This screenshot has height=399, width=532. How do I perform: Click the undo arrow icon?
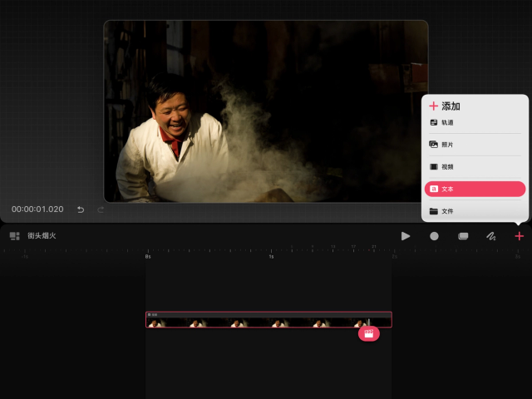pos(81,209)
